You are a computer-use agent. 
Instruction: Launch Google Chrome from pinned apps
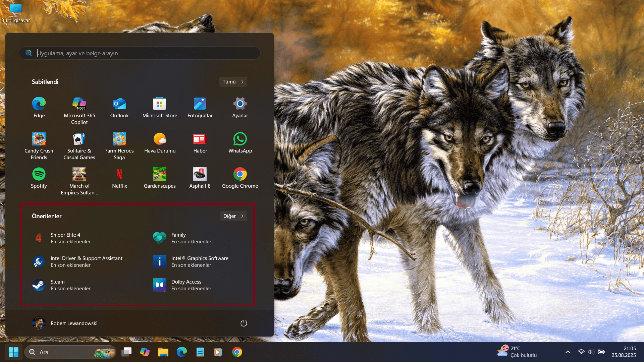pyautogui.click(x=240, y=178)
